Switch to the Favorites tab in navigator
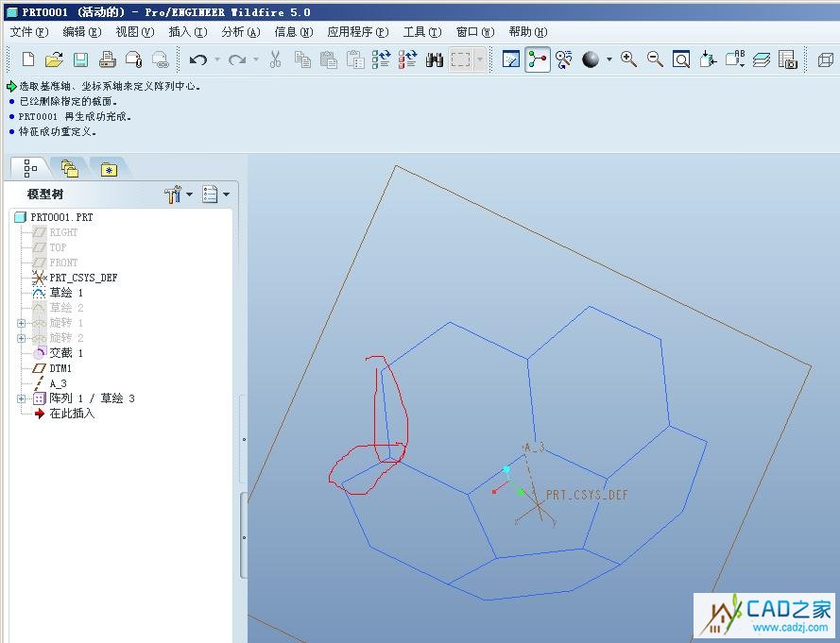Screen dimensions: 840x643 click(x=109, y=169)
